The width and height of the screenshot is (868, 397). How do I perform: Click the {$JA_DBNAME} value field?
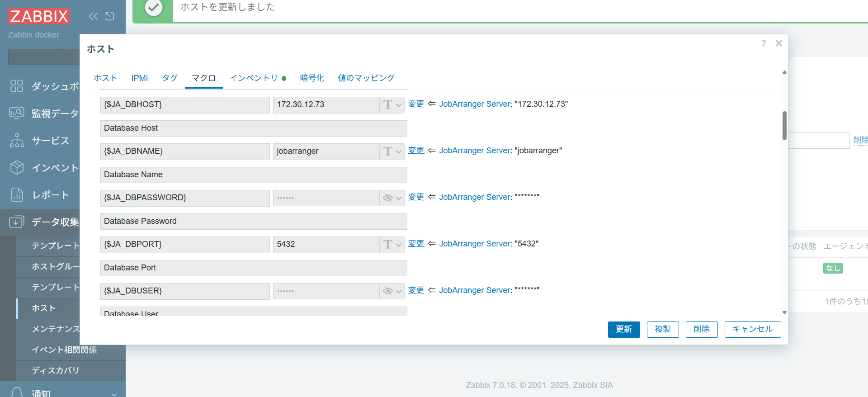pyautogui.click(x=326, y=151)
